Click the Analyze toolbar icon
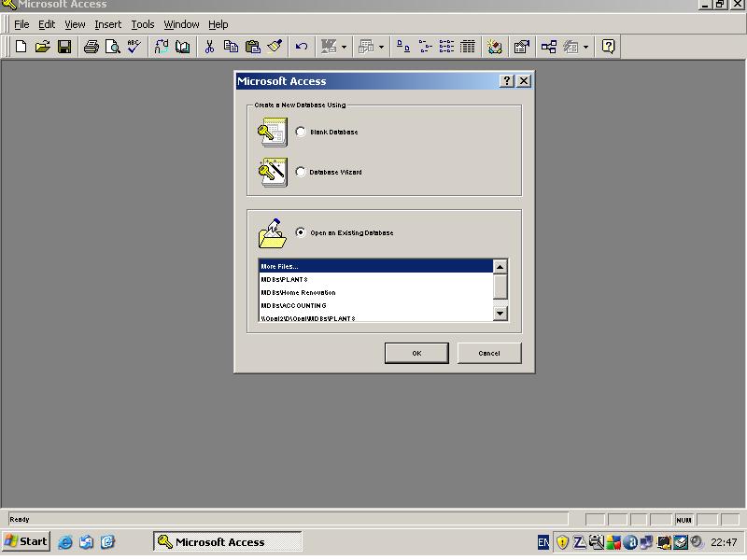Screen dimensions: 747x560 click(366, 47)
